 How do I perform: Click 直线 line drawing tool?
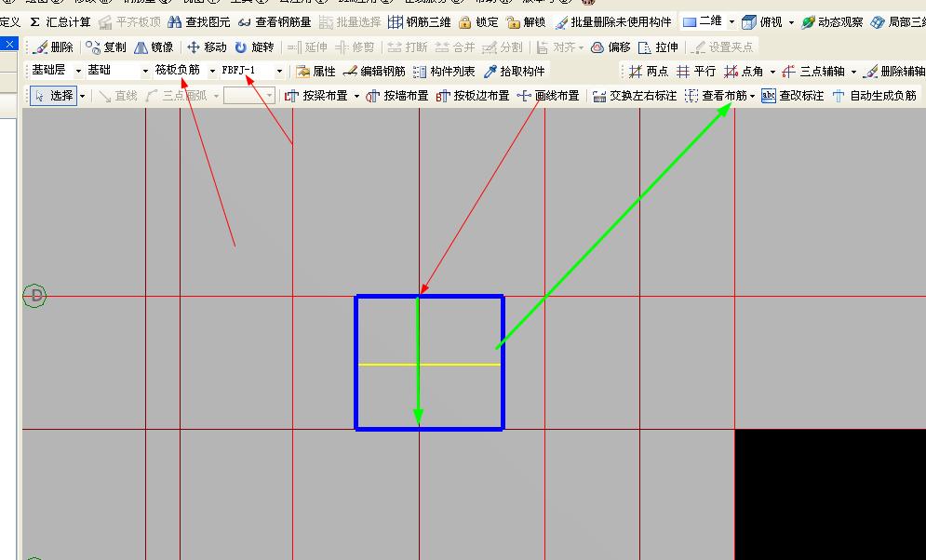pyautogui.click(x=118, y=96)
